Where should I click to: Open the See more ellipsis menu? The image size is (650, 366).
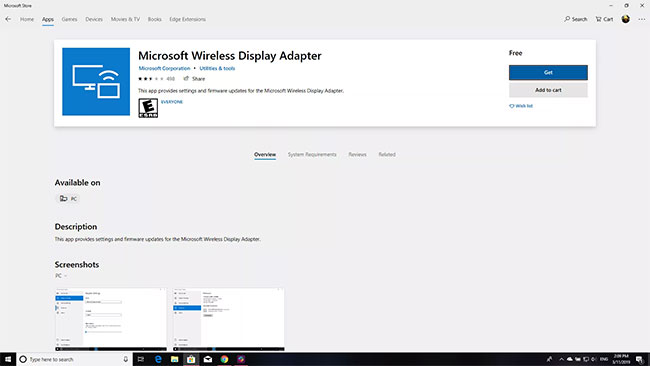641,19
